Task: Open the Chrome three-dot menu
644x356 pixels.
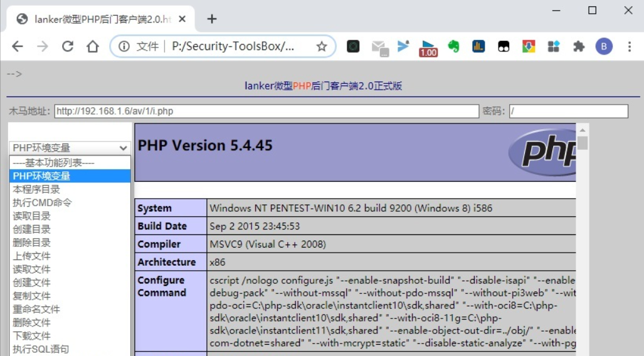Action: [x=629, y=46]
